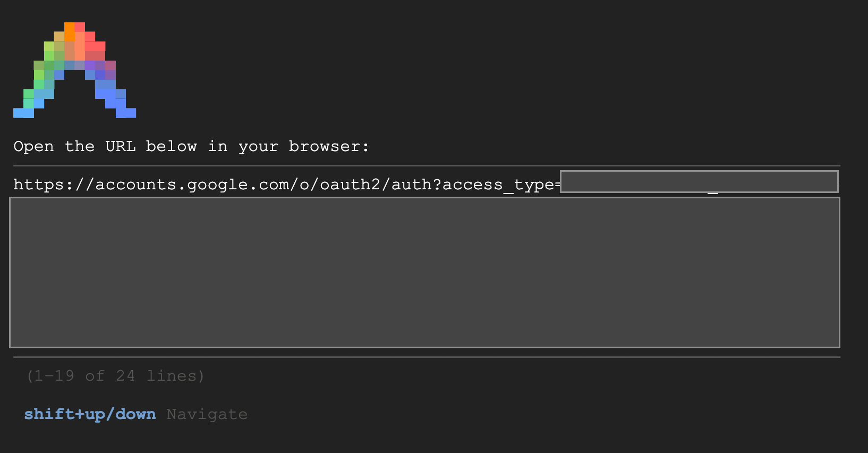Click the pixelated rainbow A logo
The width and height of the screenshot is (868, 453).
(74, 70)
